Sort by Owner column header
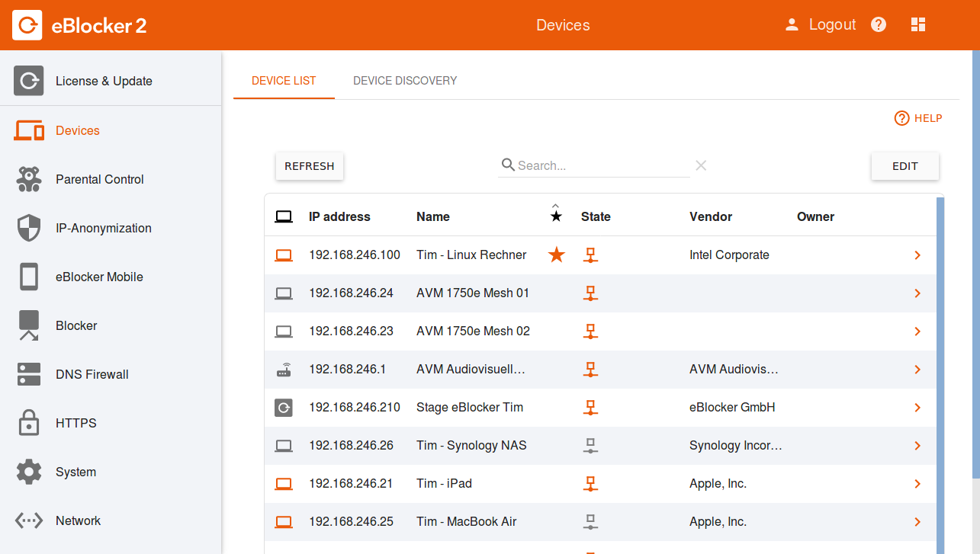980x554 pixels. (x=816, y=216)
